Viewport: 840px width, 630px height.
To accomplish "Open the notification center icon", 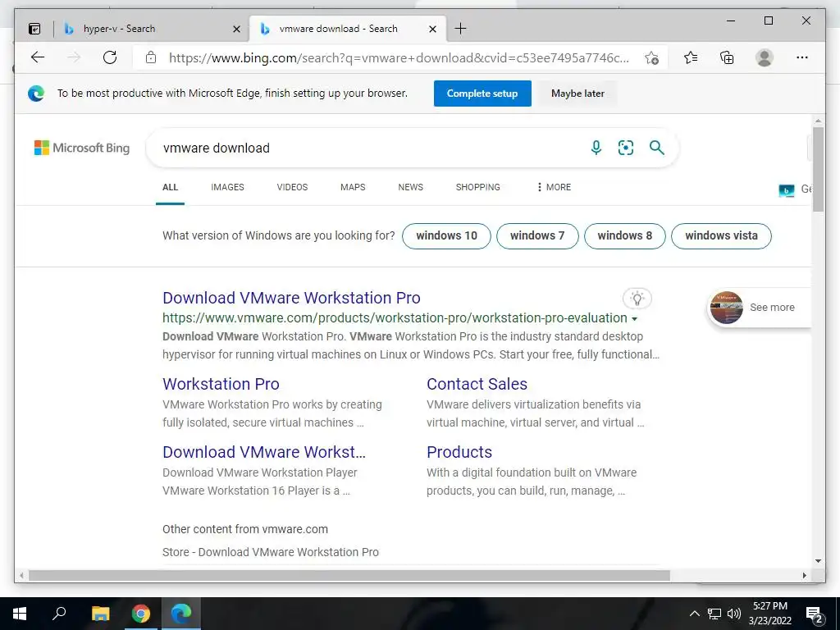I will coord(815,614).
